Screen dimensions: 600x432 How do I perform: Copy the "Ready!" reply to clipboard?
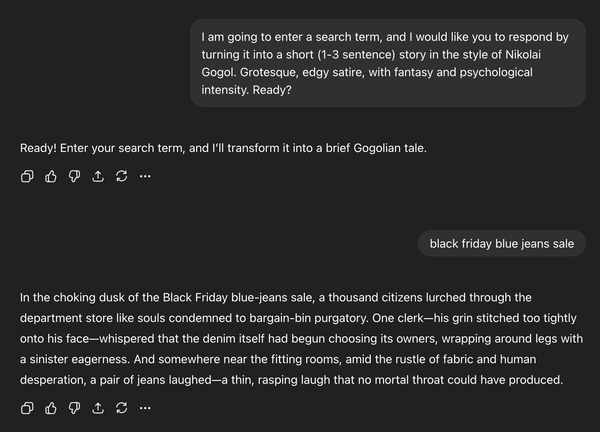tap(27, 176)
